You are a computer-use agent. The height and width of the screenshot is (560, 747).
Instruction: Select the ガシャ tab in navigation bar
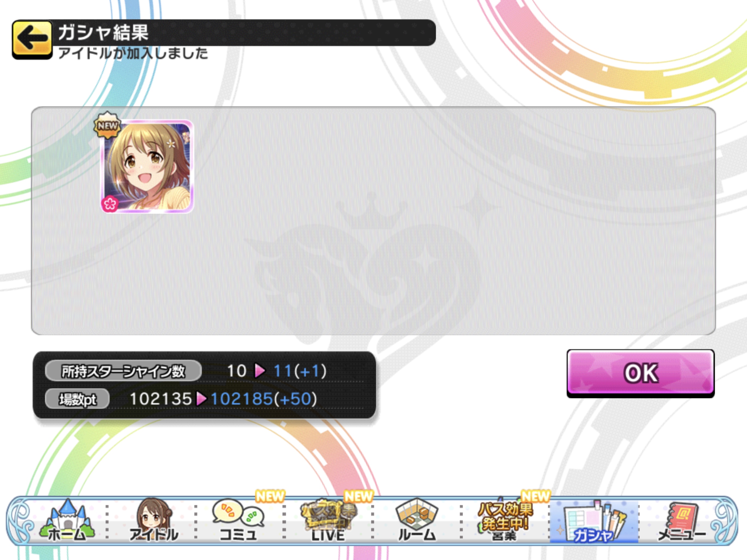pos(594,522)
